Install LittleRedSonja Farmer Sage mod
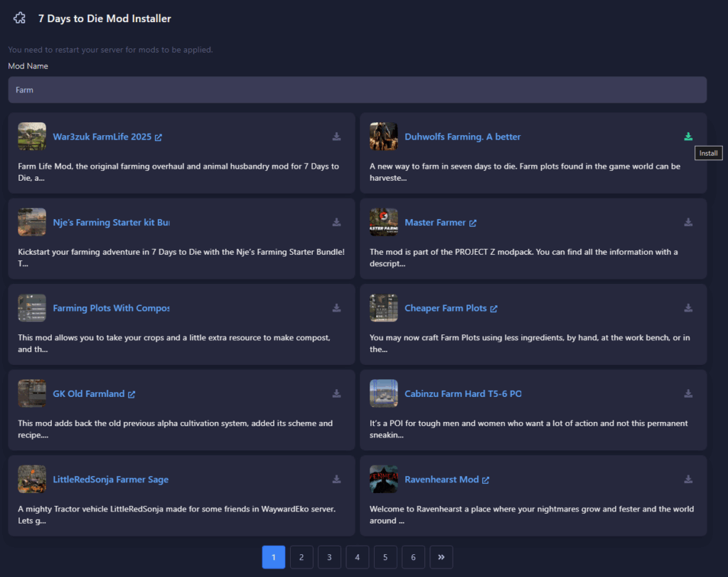The width and height of the screenshot is (728, 577). pos(336,480)
